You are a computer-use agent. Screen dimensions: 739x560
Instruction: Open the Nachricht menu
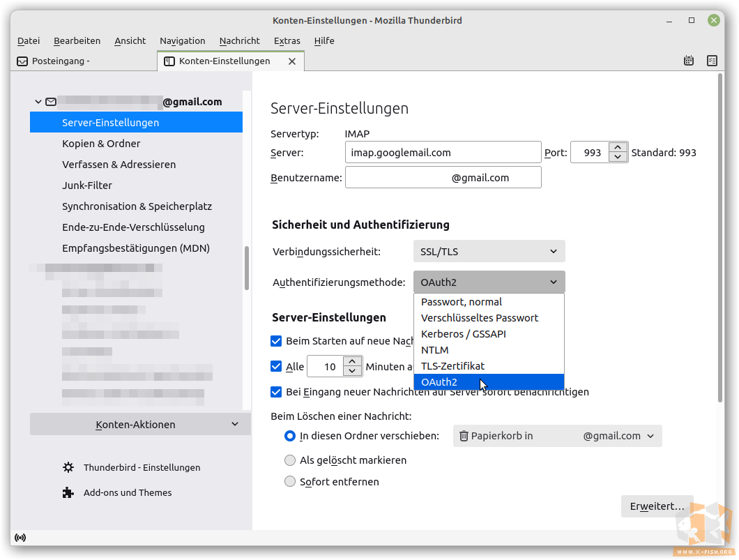239,41
